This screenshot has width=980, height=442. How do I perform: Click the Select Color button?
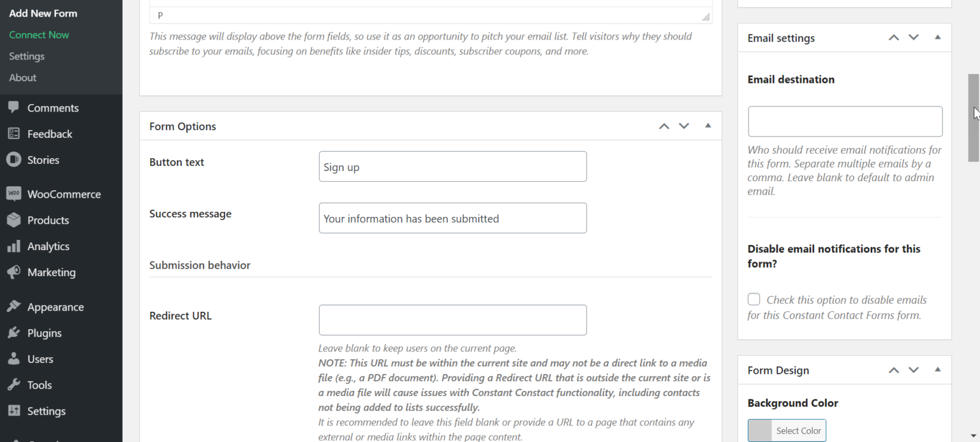pyautogui.click(x=798, y=431)
